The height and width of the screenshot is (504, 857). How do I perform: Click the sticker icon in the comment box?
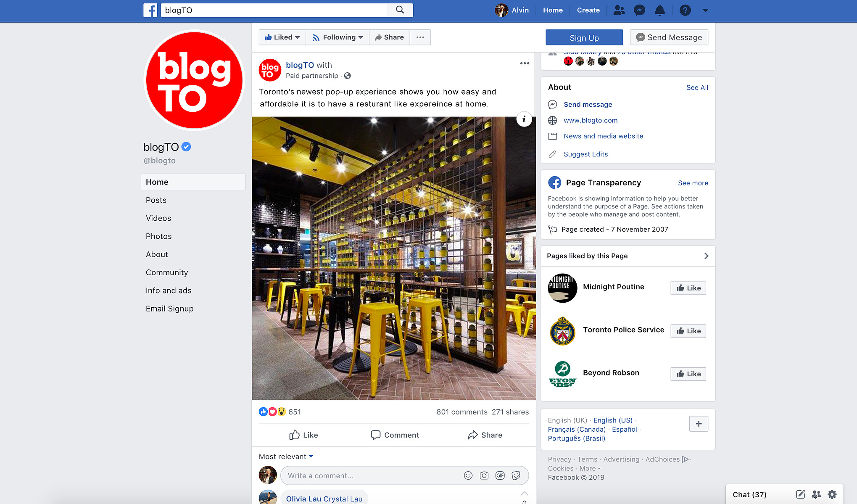coord(516,475)
